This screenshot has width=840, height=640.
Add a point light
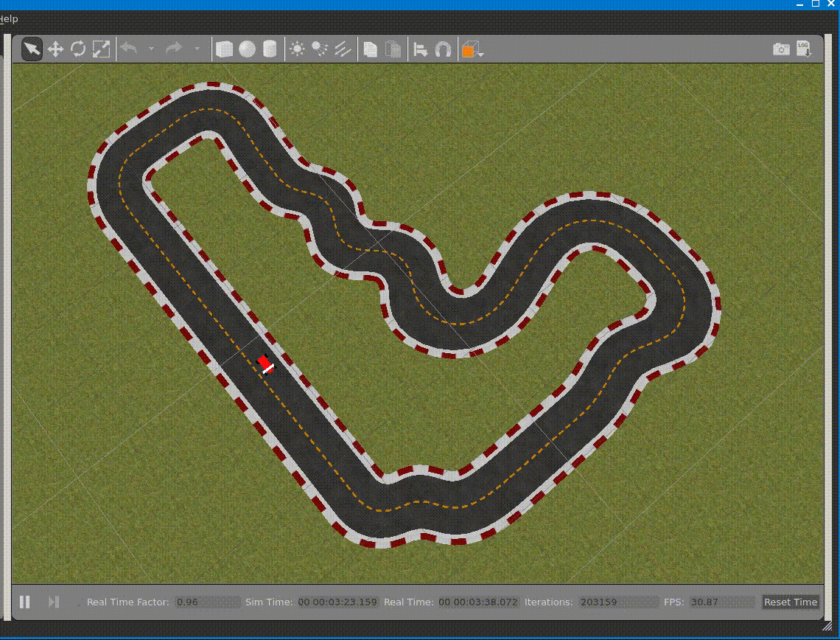[297, 49]
